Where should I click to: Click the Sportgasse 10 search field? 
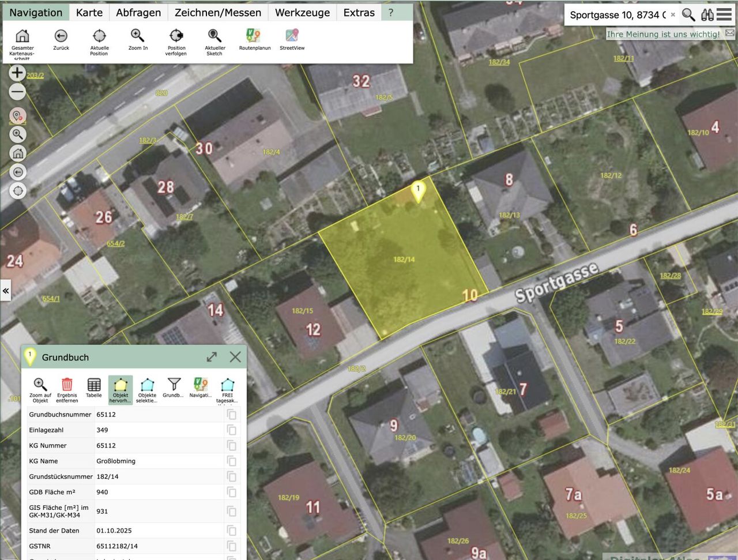pos(617,15)
